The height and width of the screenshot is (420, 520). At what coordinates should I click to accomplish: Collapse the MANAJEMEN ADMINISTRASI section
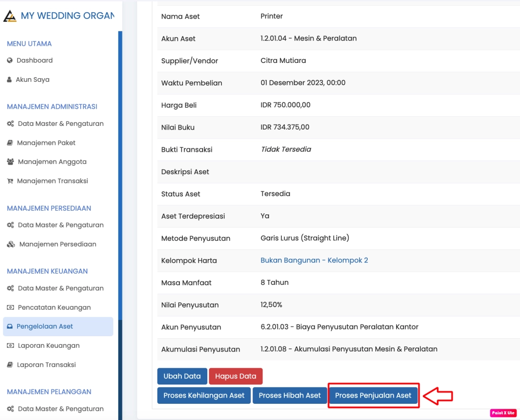(x=51, y=107)
